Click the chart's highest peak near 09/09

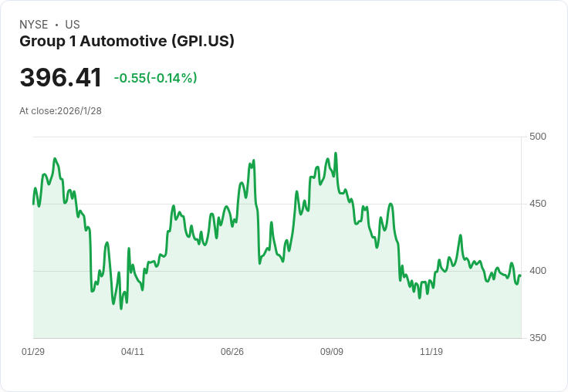tap(336, 154)
